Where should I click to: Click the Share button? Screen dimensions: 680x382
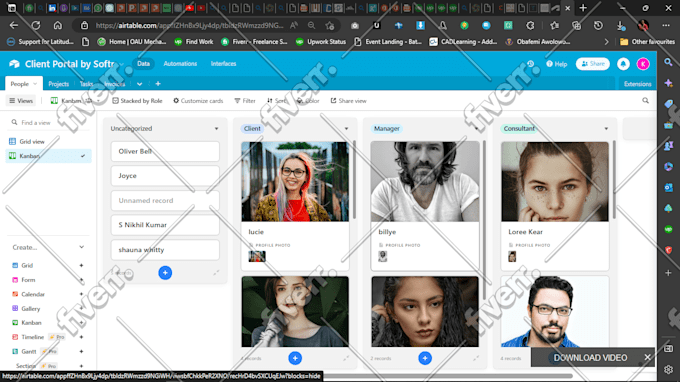click(592, 64)
